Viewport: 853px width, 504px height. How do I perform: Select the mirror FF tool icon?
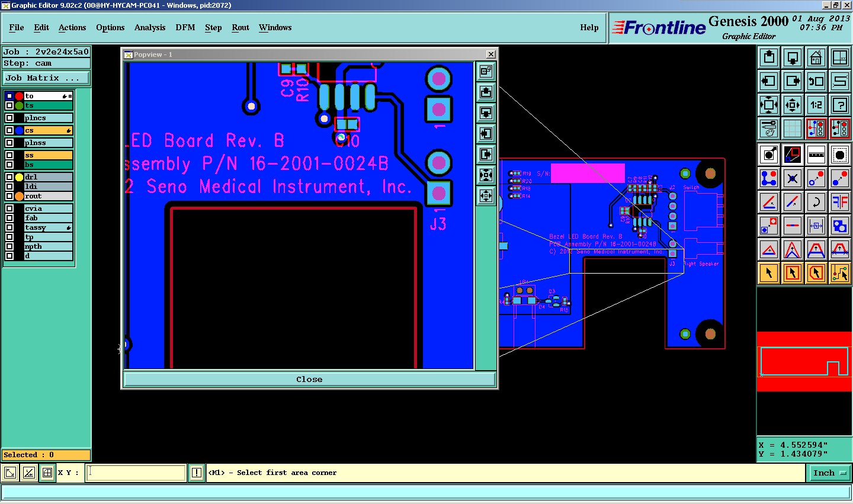coord(840,202)
